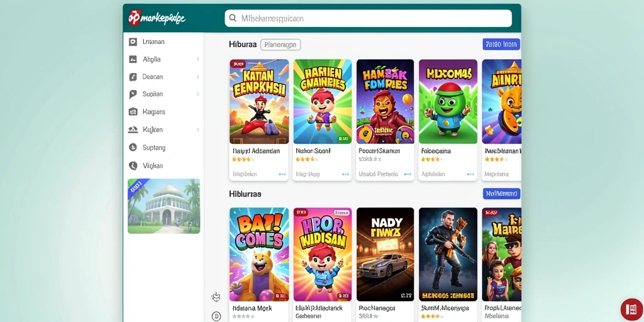Click the circled D icon at the sidebar bottom
This screenshot has height=322, width=644.
(216, 316)
